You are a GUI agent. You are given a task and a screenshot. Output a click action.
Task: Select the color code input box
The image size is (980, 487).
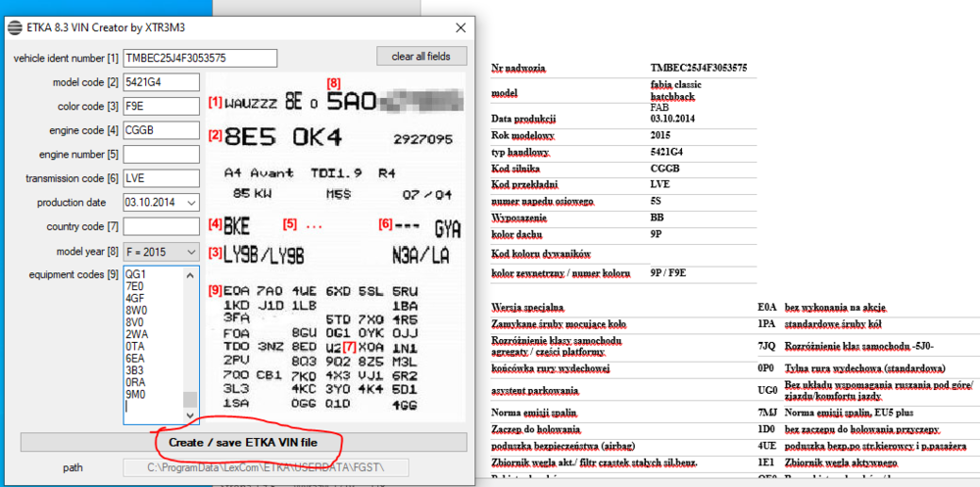tap(162, 106)
